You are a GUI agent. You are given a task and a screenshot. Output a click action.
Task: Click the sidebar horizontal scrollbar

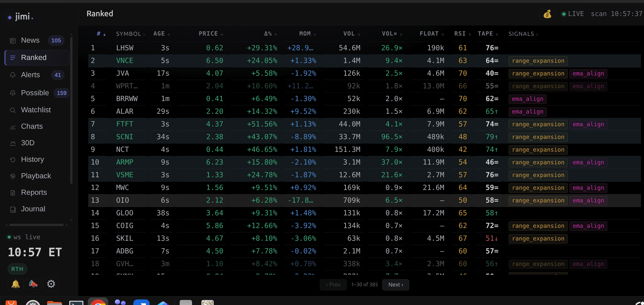coord(36,225)
